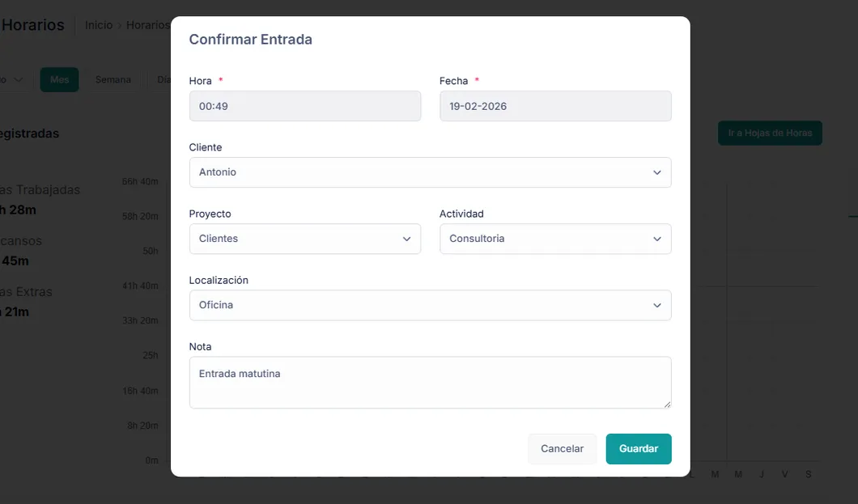Click the Hora field showing 00:49
This screenshot has height=504, width=858.
click(x=304, y=106)
